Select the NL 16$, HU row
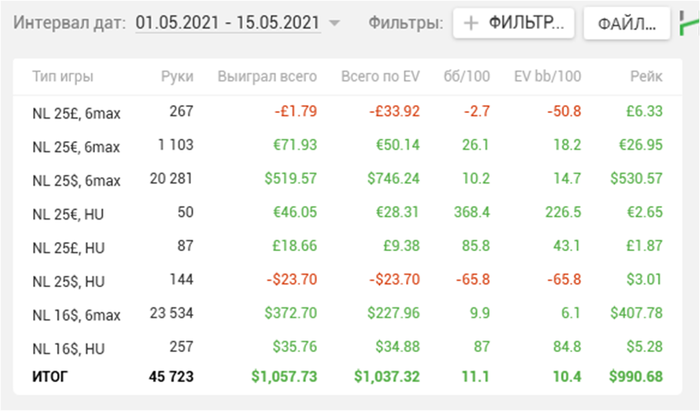 click(x=347, y=347)
